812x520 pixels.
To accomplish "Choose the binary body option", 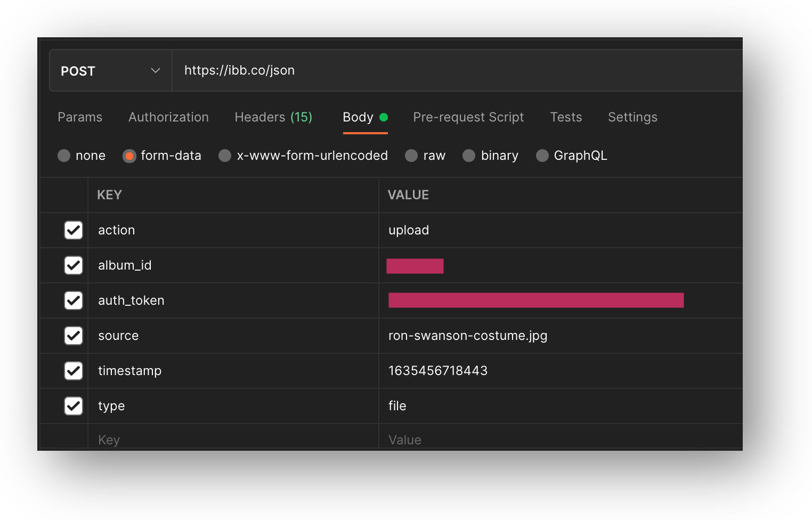I will click(x=469, y=156).
